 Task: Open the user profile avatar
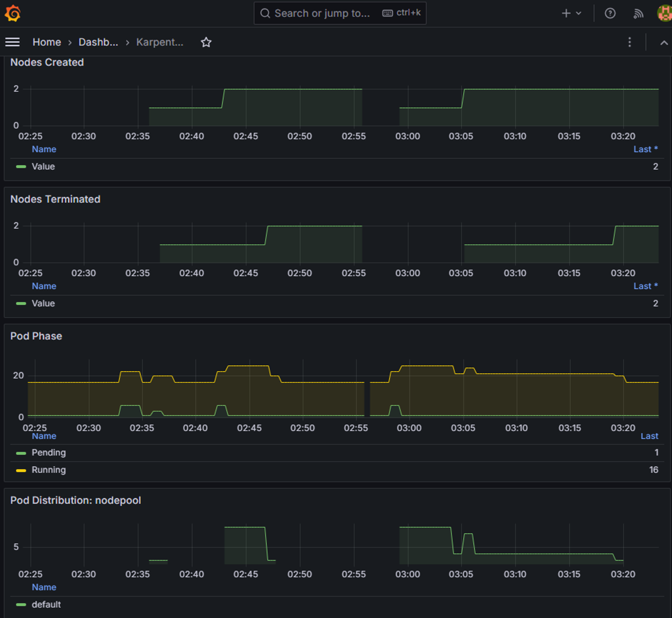664,13
